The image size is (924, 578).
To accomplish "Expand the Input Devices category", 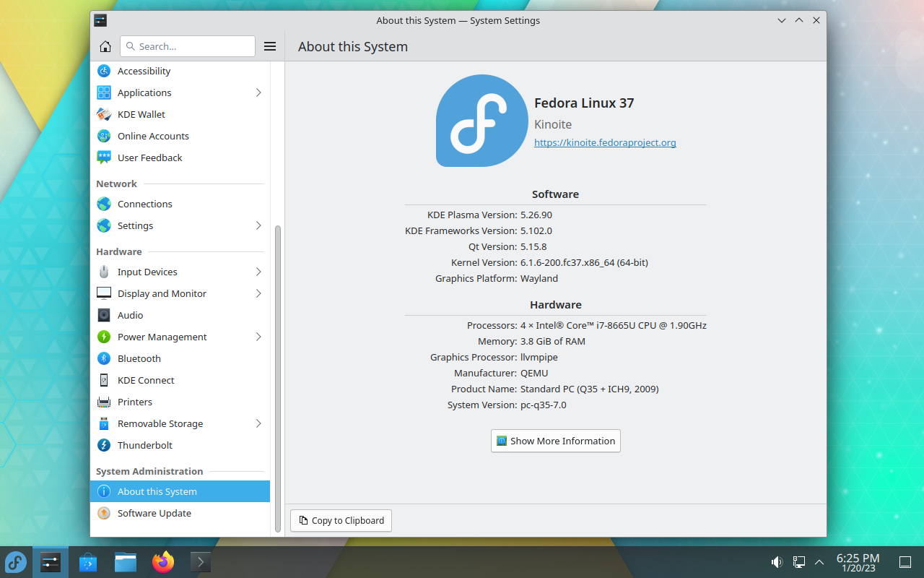I will point(258,272).
